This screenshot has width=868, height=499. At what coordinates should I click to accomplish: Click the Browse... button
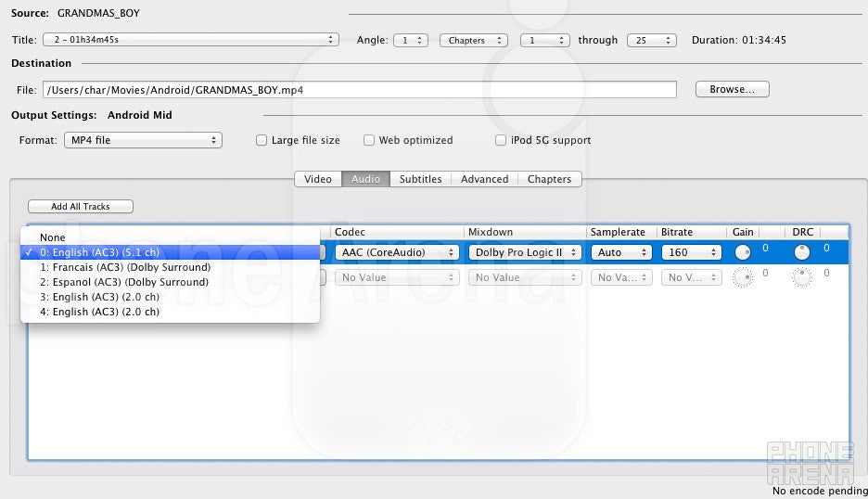tap(732, 89)
